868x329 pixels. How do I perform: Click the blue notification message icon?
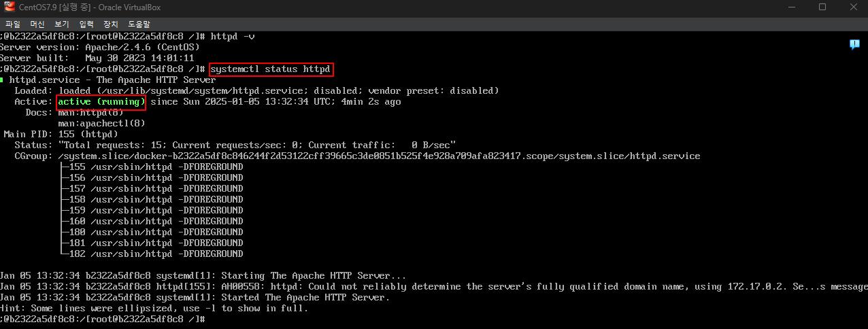pyautogui.click(x=855, y=44)
